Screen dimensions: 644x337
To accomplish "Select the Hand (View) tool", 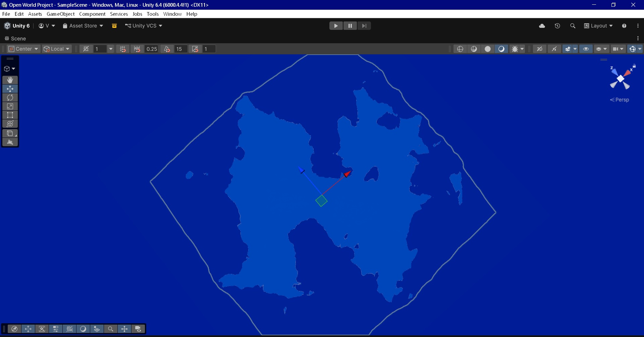I will tap(10, 80).
